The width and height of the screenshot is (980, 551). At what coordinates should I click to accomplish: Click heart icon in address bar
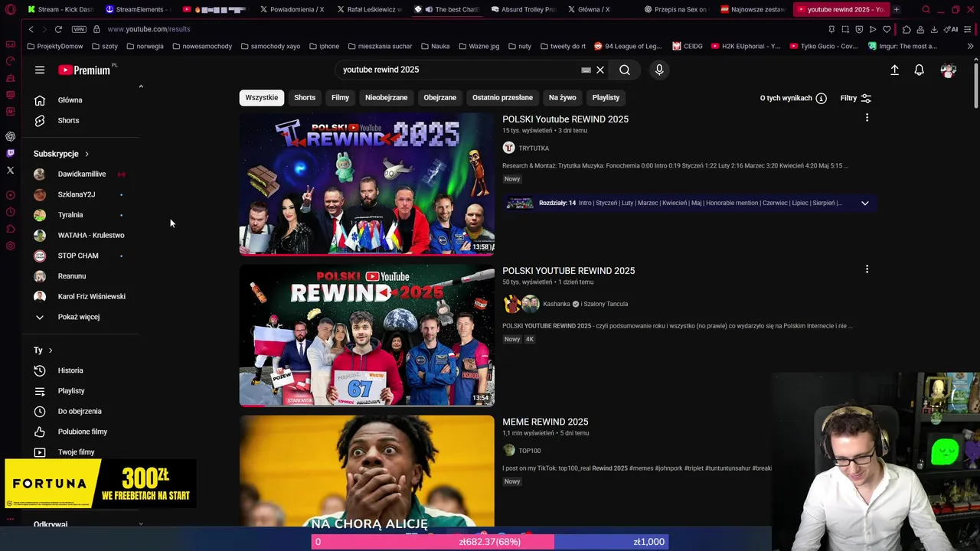887,29
